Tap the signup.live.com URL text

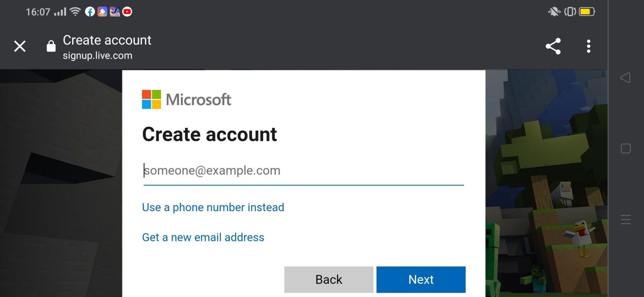97,56
